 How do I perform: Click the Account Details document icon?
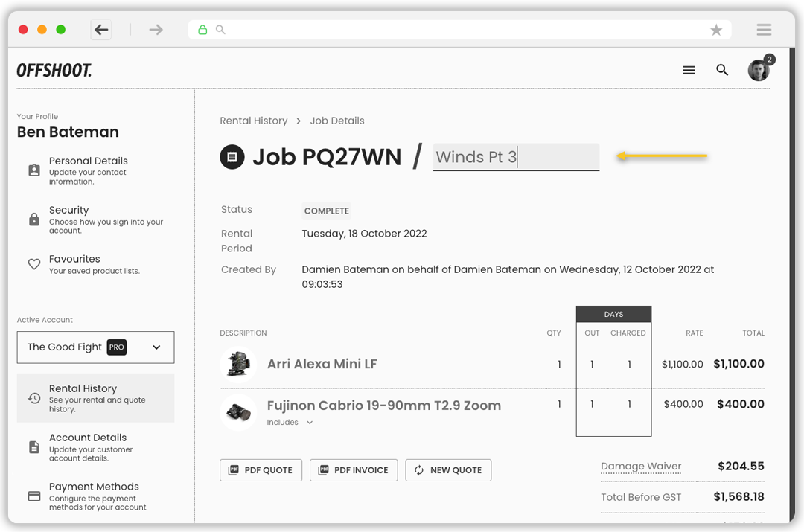click(34, 447)
